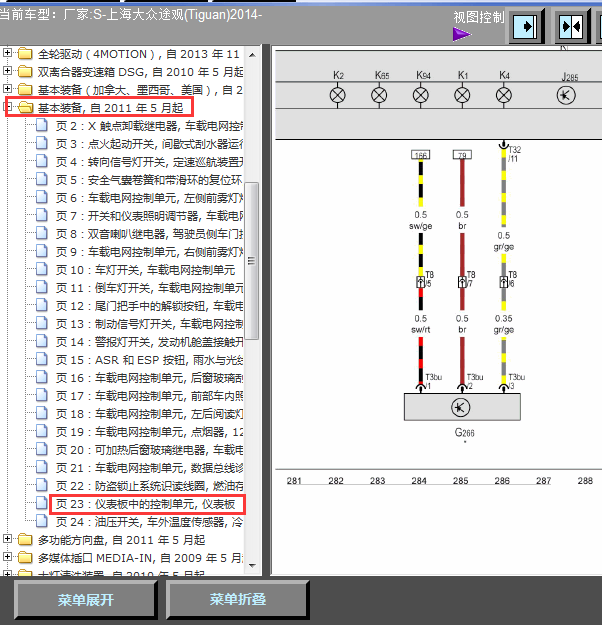This screenshot has width=602, height=625.
Task: Click the K94 lamp symbol
Action: coord(421,95)
